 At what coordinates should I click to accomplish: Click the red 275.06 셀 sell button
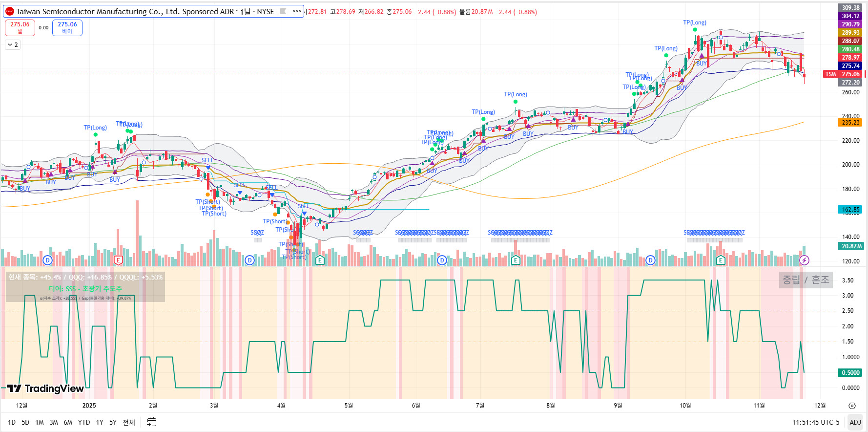(x=20, y=27)
